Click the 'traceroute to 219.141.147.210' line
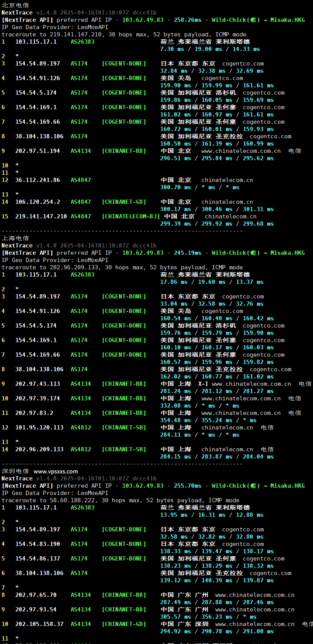This screenshot has height=644, width=313. [124, 34]
